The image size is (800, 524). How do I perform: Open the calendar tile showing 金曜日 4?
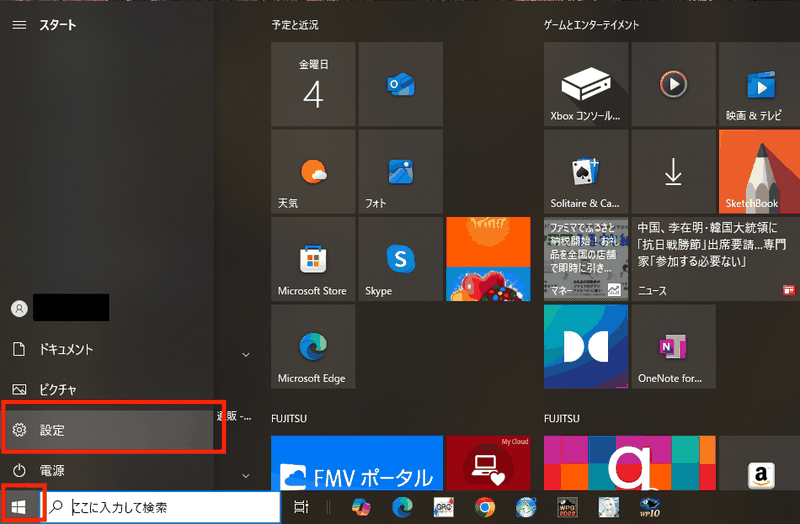click(x=313, y=84)
